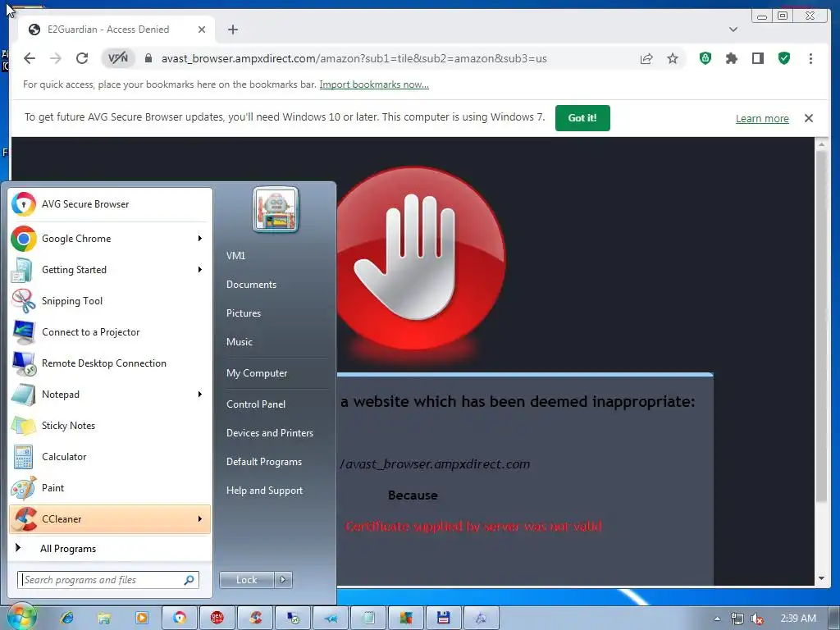
Task: Close the E2Guardian Access Denied tab
Action: tap(202, 30)
